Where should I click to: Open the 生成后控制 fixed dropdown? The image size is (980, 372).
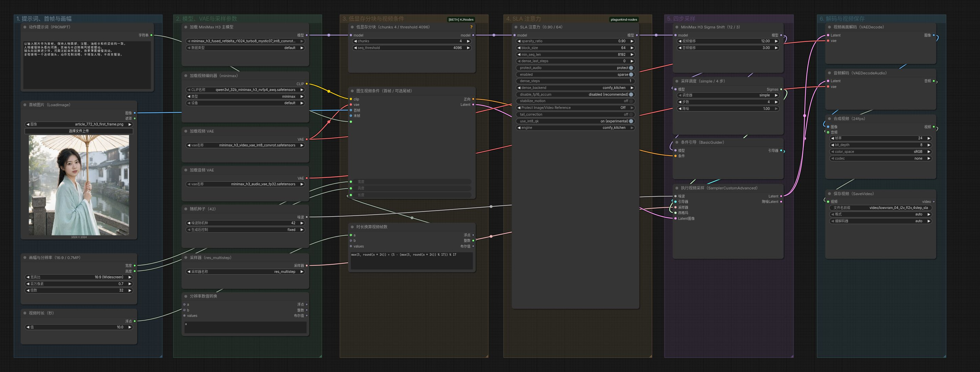point(245,230)
